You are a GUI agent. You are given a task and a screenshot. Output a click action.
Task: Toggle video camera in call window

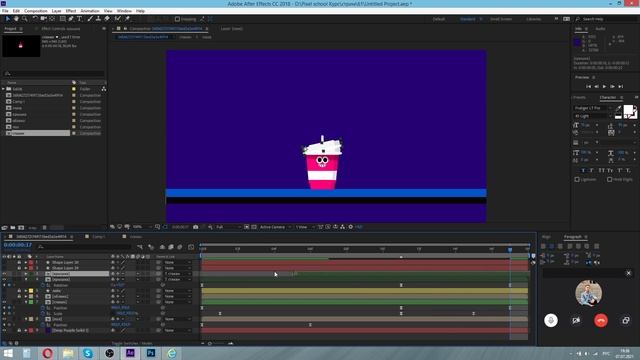576,320
